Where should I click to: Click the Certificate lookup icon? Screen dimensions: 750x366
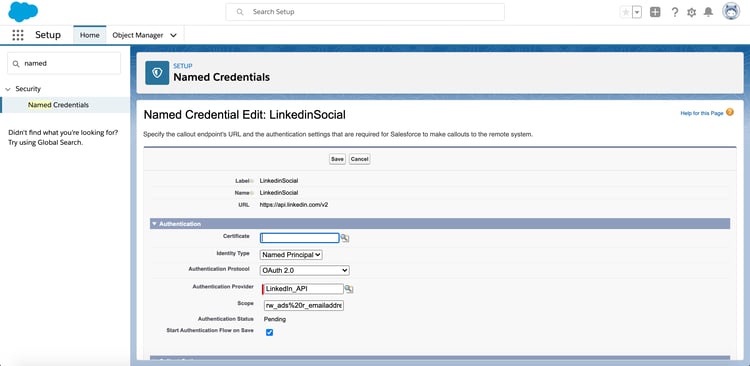(345, 238)
